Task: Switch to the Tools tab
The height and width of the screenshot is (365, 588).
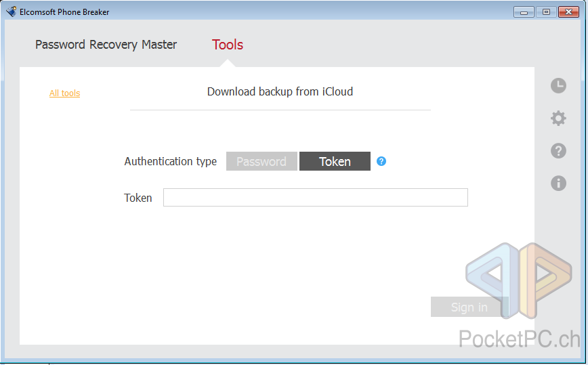Action: pos(228,45)
